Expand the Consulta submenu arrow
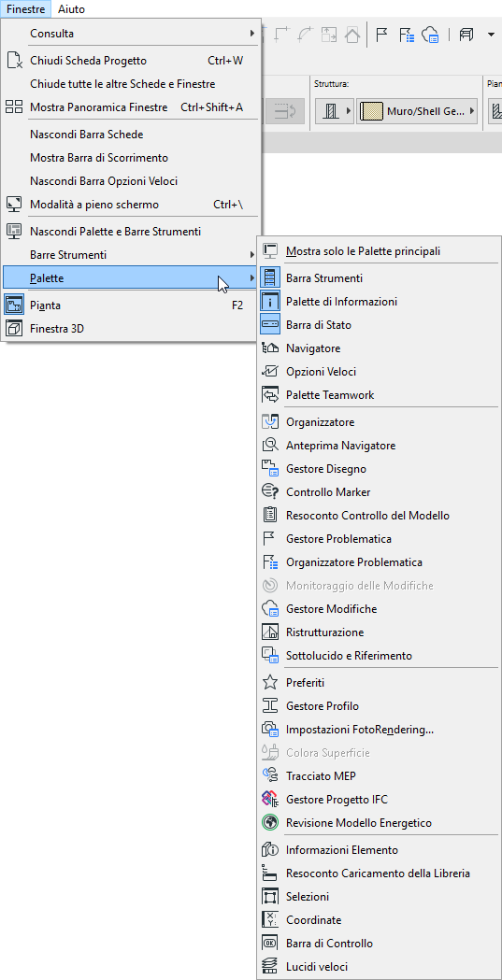This screenshot has height=980, width=502. [x=252, y=33]
